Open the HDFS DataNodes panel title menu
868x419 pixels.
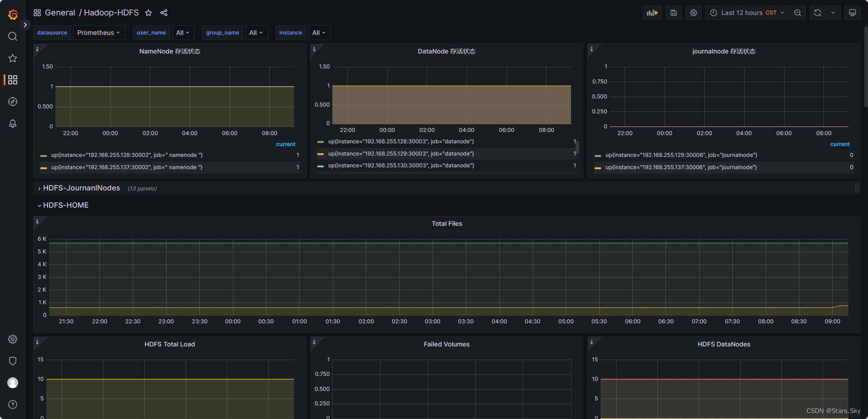[x=724, y=344]
